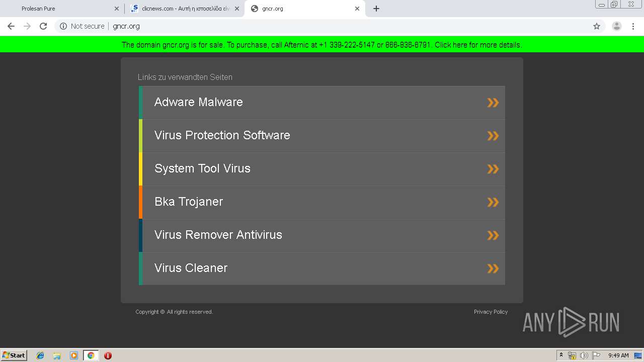Click the arrows next to Virus Cleaner

tap(493, 268)
